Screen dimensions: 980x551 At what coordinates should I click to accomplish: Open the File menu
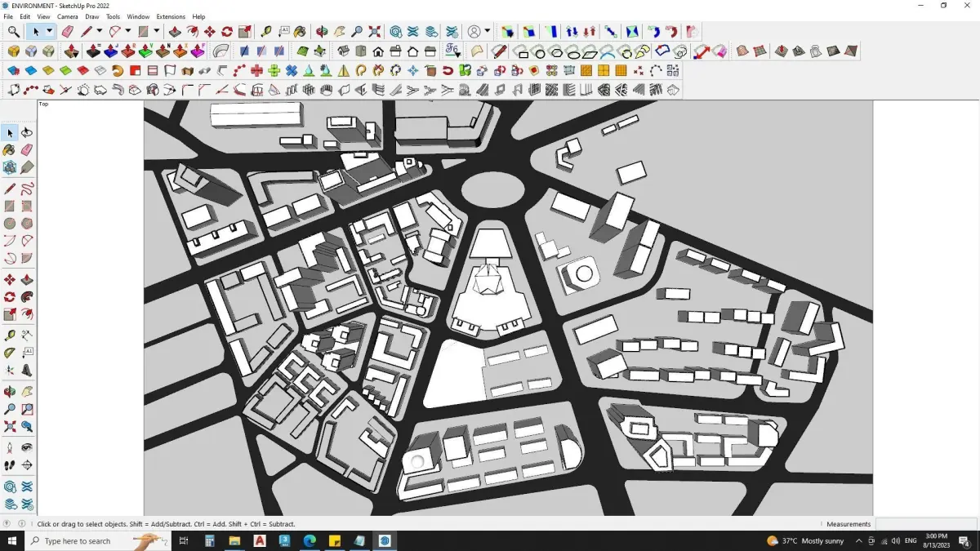(x=8, y=16)
